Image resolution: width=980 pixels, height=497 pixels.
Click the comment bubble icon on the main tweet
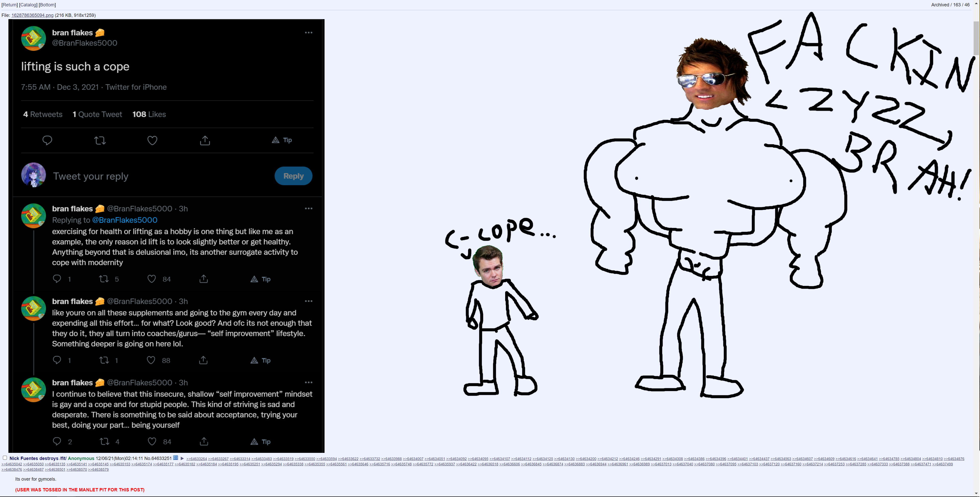47,140
